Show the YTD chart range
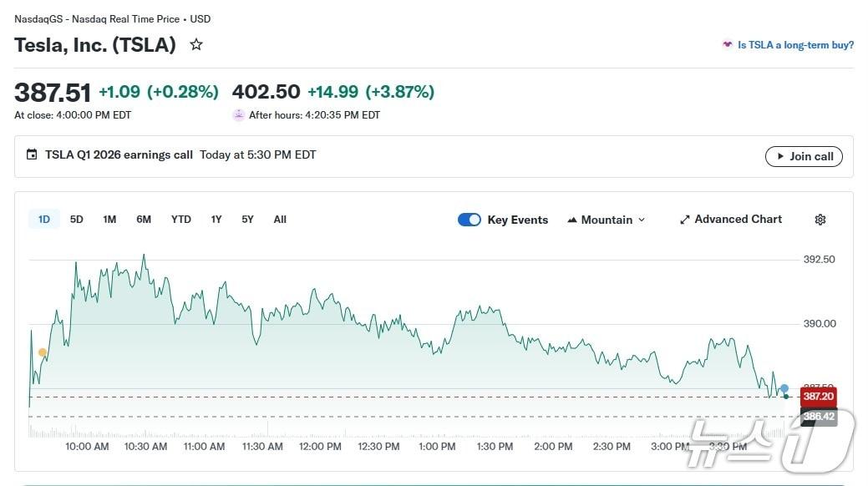The image size is (868, 486). coord(181,220)
